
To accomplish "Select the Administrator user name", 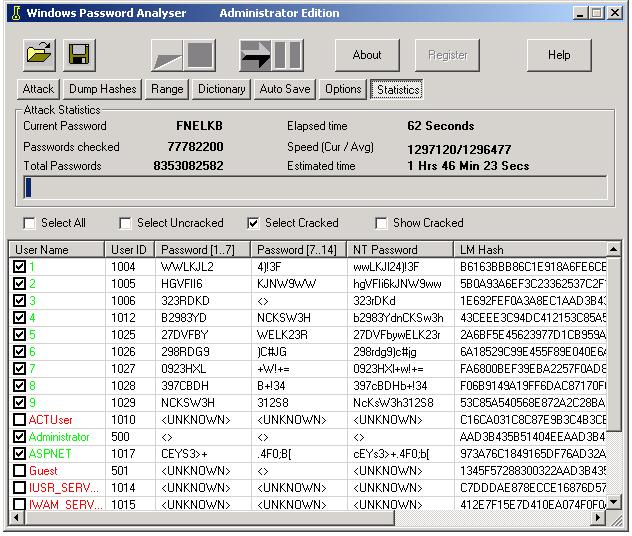I will coord(59,437).
